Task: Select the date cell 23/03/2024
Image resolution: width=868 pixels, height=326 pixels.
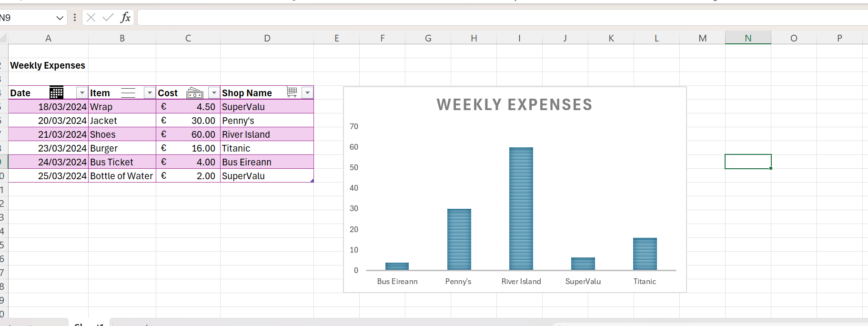Action: [x=48, y=148]
